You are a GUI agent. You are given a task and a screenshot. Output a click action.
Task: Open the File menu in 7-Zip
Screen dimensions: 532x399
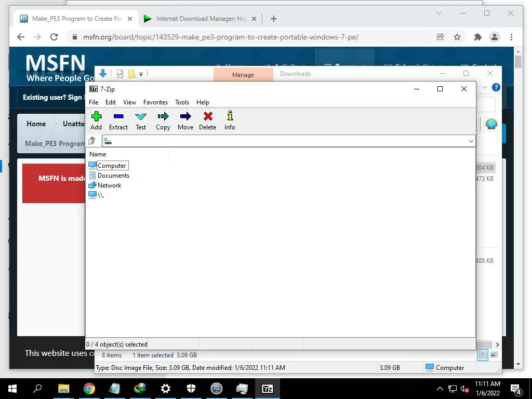coord(94,102)
